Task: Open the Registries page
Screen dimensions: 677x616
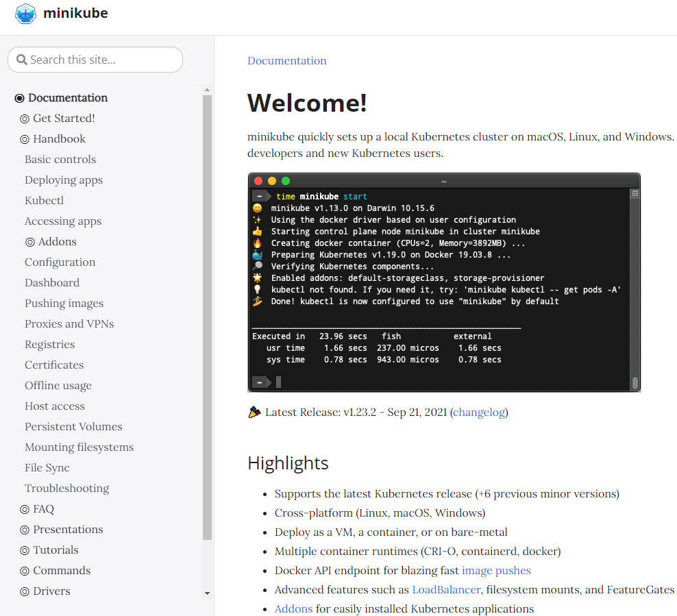Action: pos(49,345)
